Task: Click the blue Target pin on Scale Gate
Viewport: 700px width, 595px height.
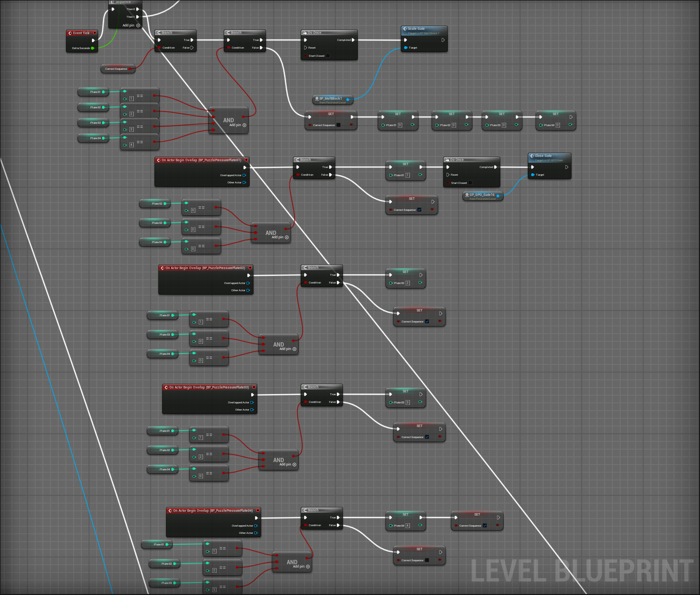Action: (406, 48)
